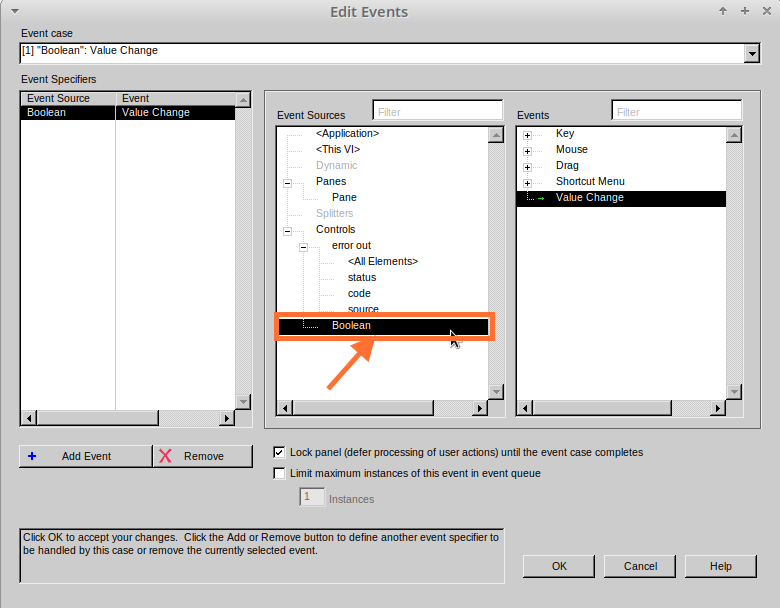Image resolution: width=780 pixels, height=608 pixels.
Task: Open the Event case dropdown arrow
Action: point(752,53)
